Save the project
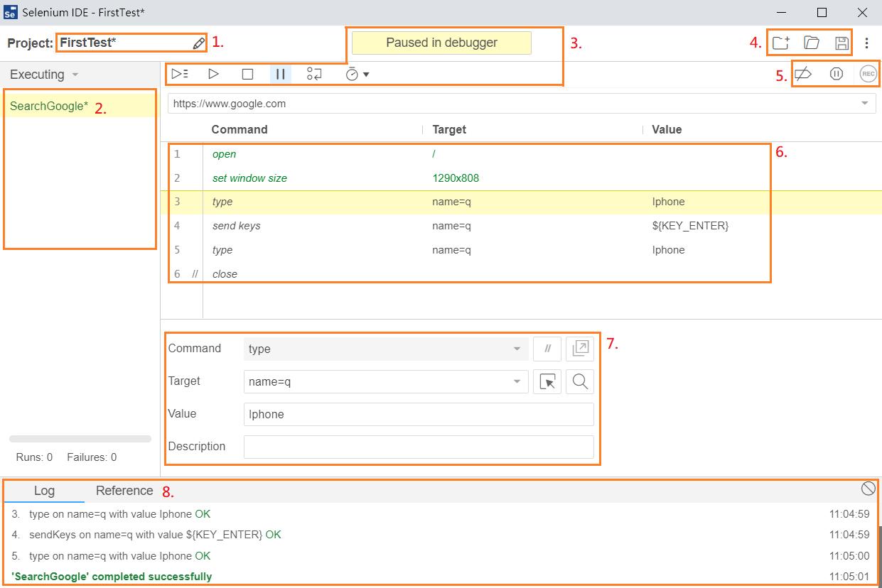 click(x=842, y=43)
